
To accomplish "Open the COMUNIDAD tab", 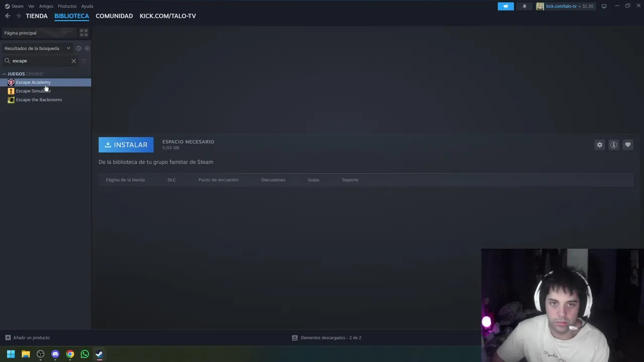I will pyautogui.click(x=114, y=16).
